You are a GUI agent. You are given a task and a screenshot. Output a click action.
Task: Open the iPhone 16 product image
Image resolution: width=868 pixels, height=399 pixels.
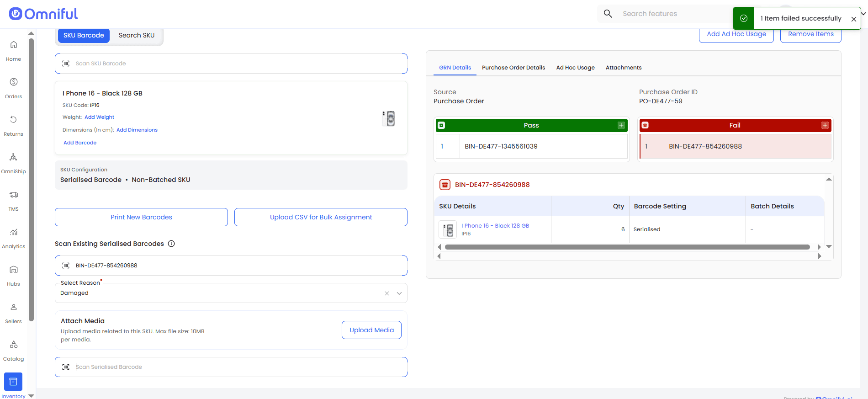click(389, 119)
